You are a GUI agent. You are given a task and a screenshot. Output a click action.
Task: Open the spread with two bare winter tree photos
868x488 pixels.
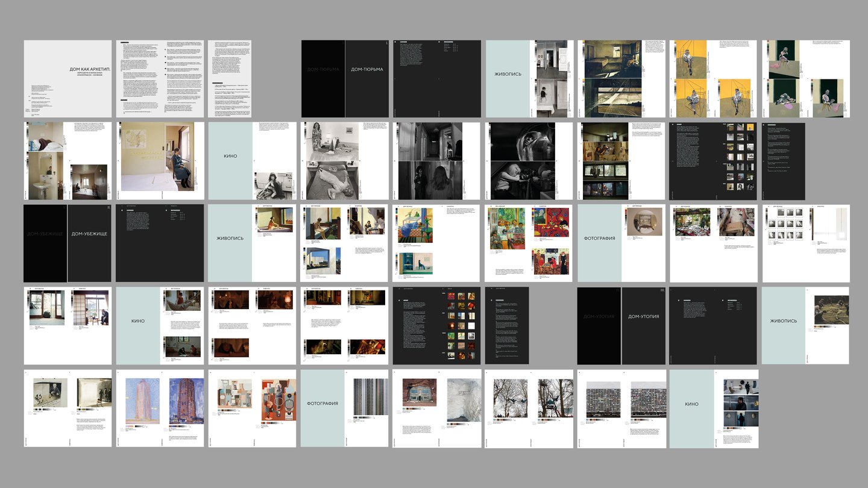529,408
